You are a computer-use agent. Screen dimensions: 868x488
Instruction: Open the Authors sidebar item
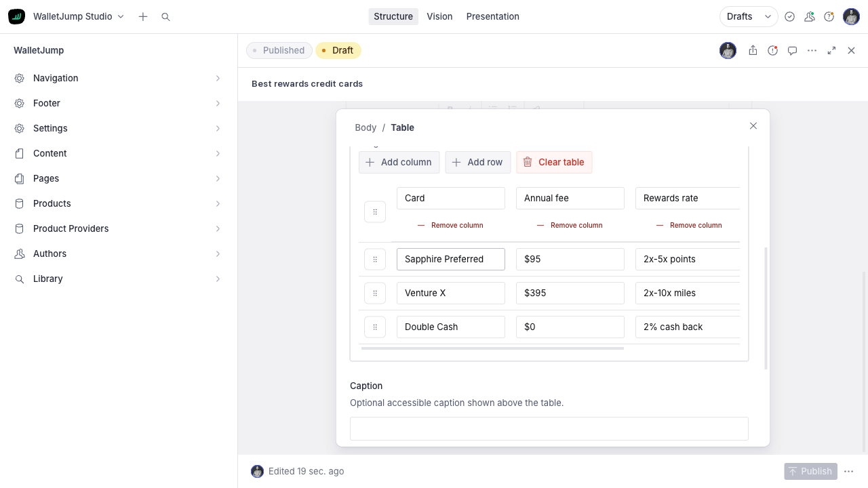pyautogui.click(x=119, y=253)
